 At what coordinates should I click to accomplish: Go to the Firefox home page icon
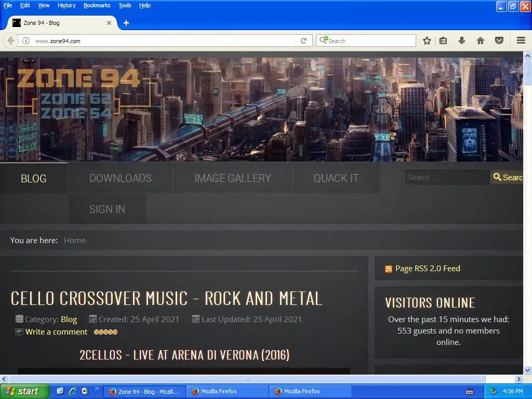pyautogui.click(x=481, y=41)
